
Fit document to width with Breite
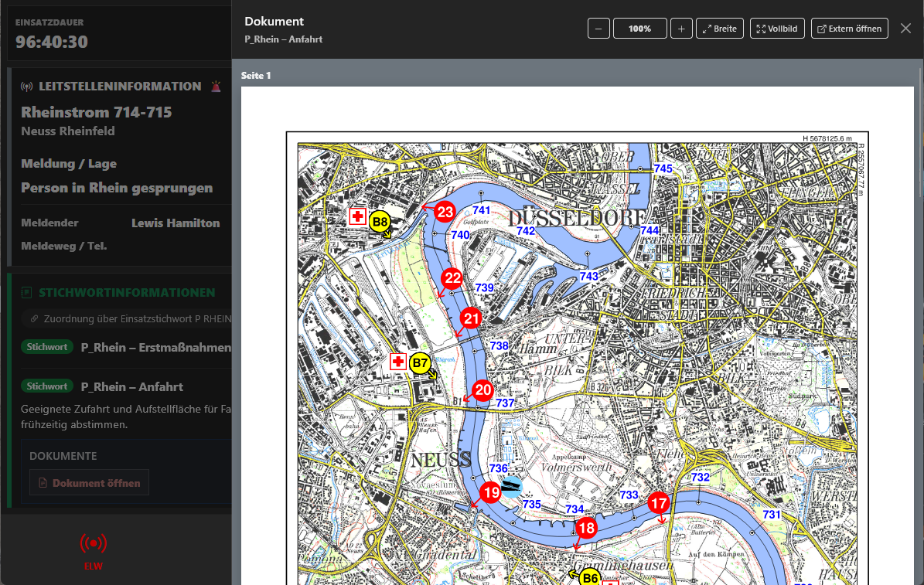[x=719, y=29]
